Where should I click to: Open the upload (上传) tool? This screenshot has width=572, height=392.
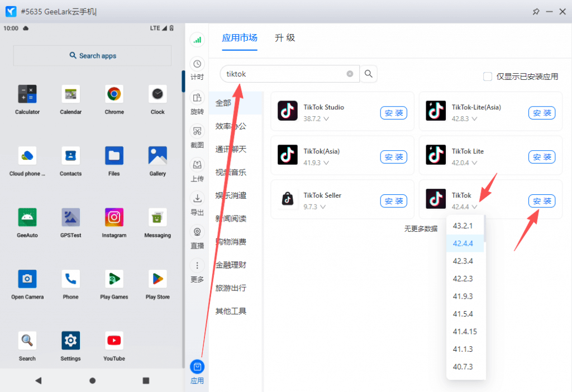tap(197, 165)
